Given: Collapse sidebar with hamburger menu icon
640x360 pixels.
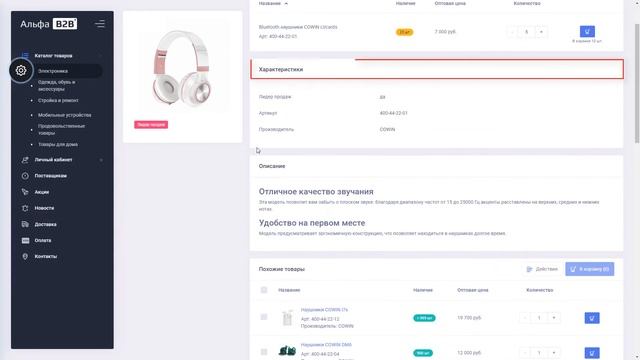Looking at the screenshot, I should (100, 24).
